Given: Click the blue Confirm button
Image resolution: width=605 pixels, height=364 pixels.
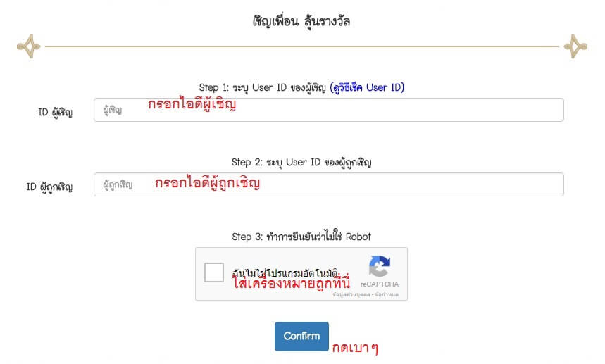Looking at the screenshot, I should tap(301, 337).
